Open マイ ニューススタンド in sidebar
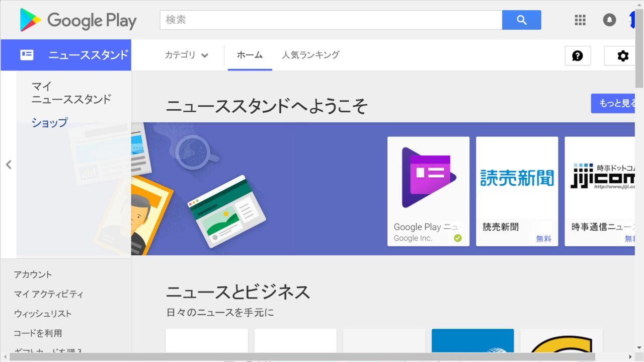 [x=71, y=93]
